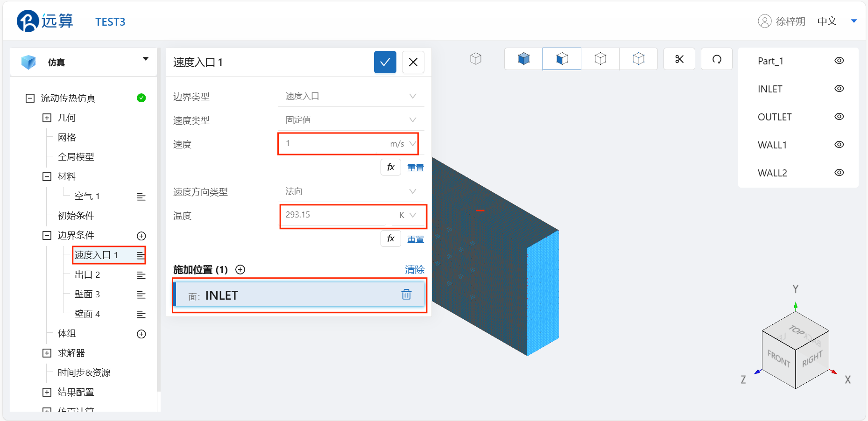Open project title TEST3
868x421 pixels.
click(x=110, y=22)
